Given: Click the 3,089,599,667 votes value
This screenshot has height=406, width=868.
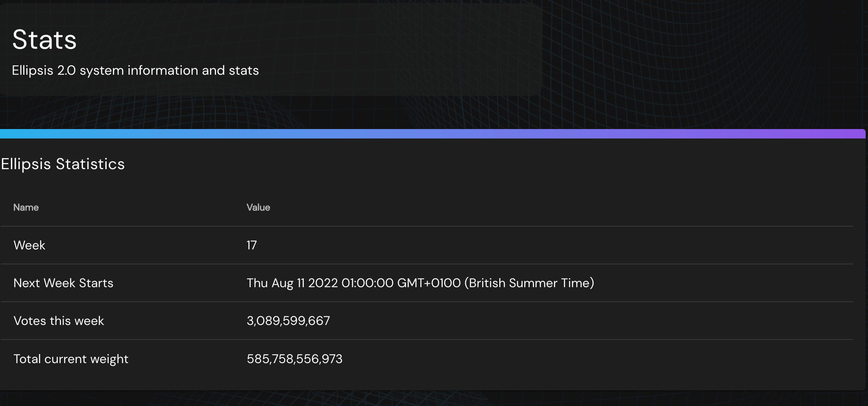Looking at the screenshot, I should 288,321.
